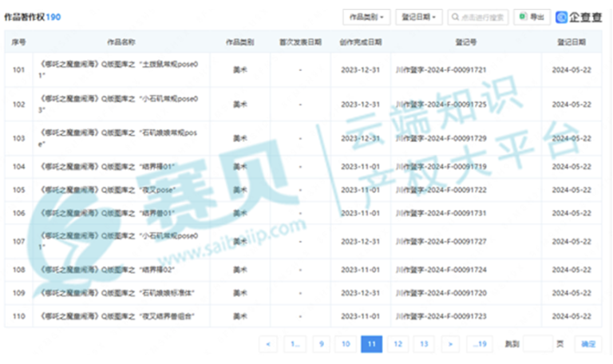Go to previous page with left arrow

tap(268, 344)
